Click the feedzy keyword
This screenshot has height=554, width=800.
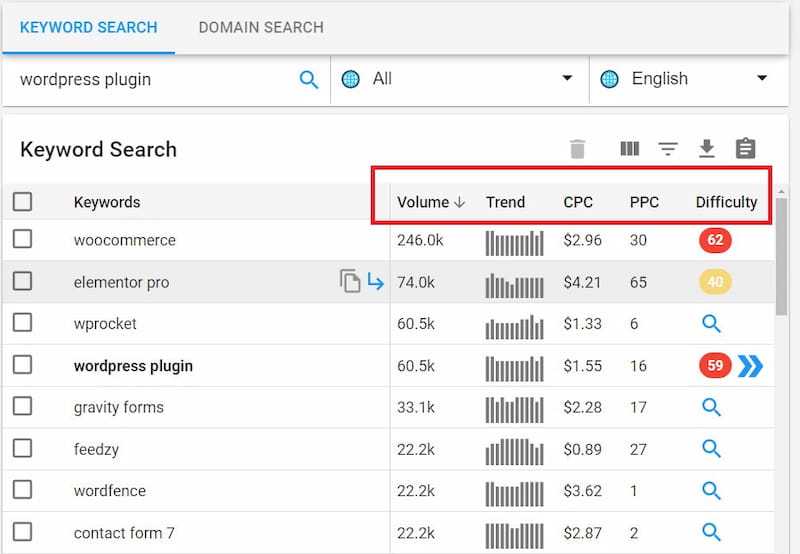[x=96, y=449]
